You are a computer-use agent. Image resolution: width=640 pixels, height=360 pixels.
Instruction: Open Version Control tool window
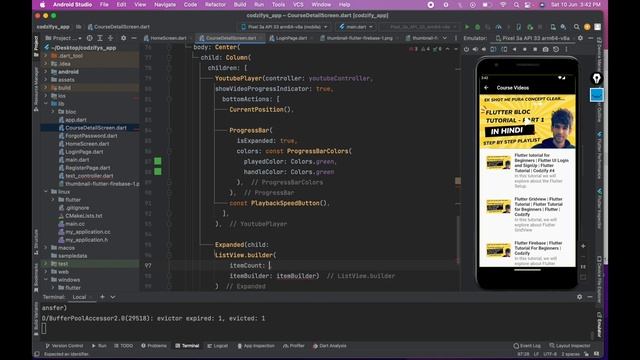click(x=64, y=346)
